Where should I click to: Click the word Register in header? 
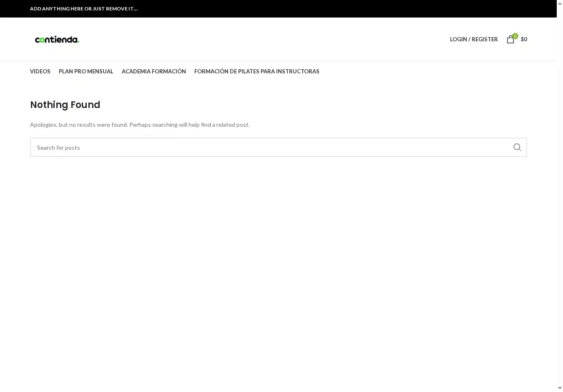pyautogui.click(x=485, y=39)
